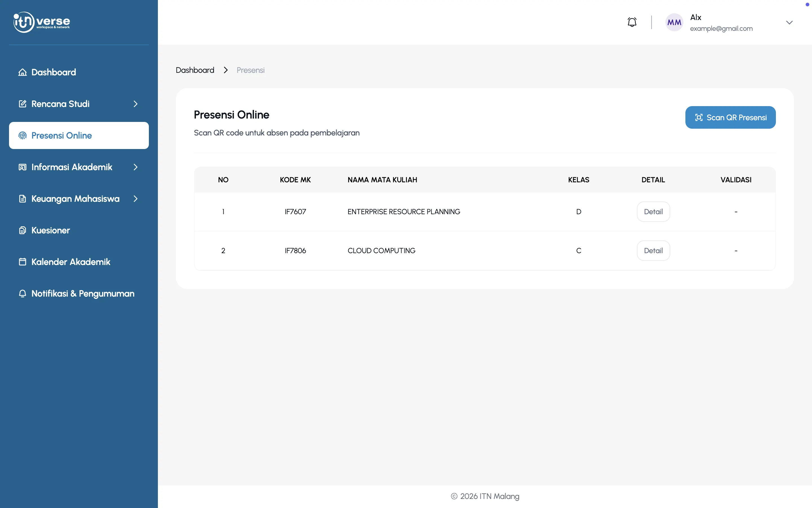The image size is (812, 508).
Task: Click the ITN verse logo
Action: tap(42, 22)
